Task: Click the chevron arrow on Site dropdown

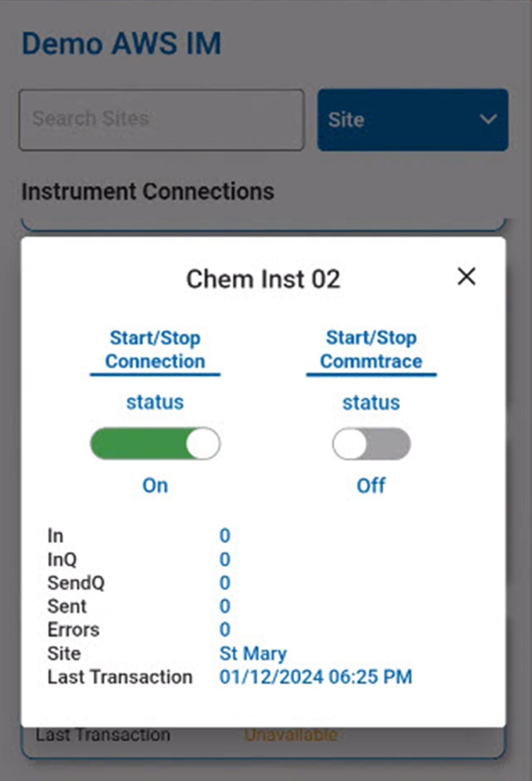Action: (488, 119)
